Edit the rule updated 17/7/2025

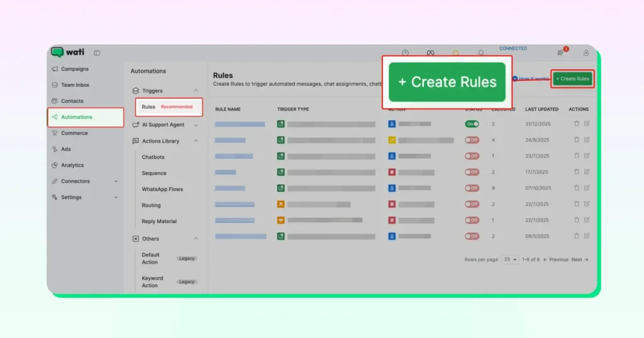tap(587, 172)
